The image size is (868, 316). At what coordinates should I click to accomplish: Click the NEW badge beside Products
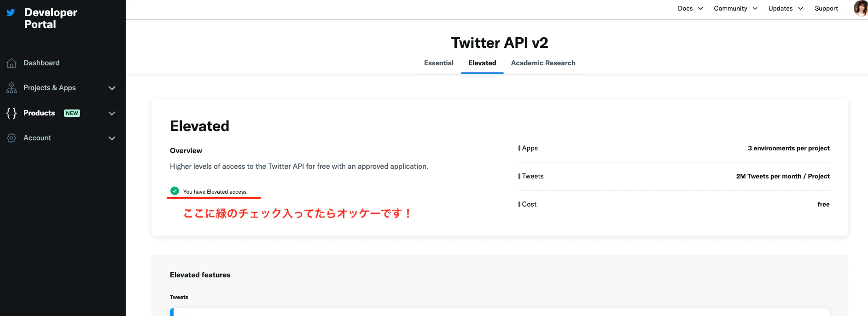point(72,113)
